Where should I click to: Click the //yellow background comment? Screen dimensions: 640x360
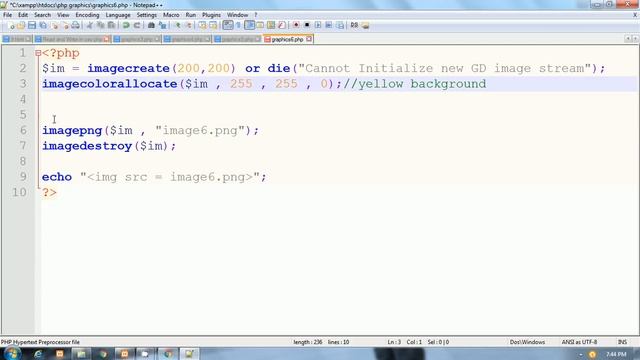pos(415,84)
